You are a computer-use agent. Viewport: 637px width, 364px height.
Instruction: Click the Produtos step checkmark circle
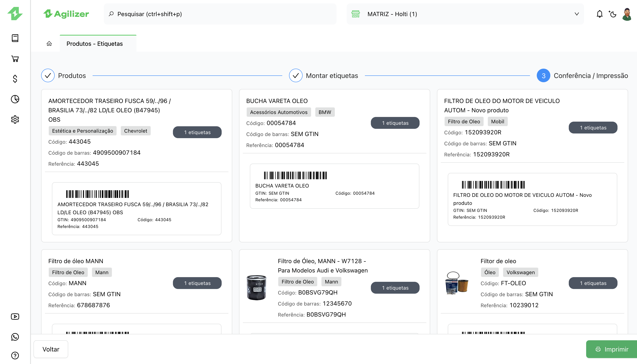(48, 75)
